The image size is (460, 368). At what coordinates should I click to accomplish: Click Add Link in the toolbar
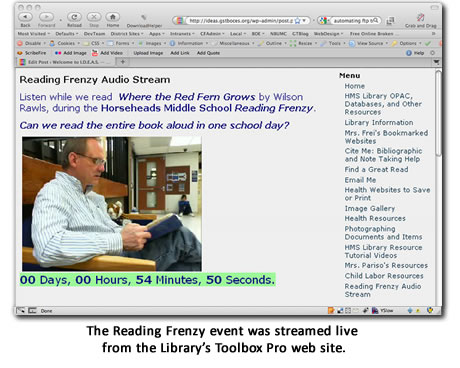click(x=180, y=53)
